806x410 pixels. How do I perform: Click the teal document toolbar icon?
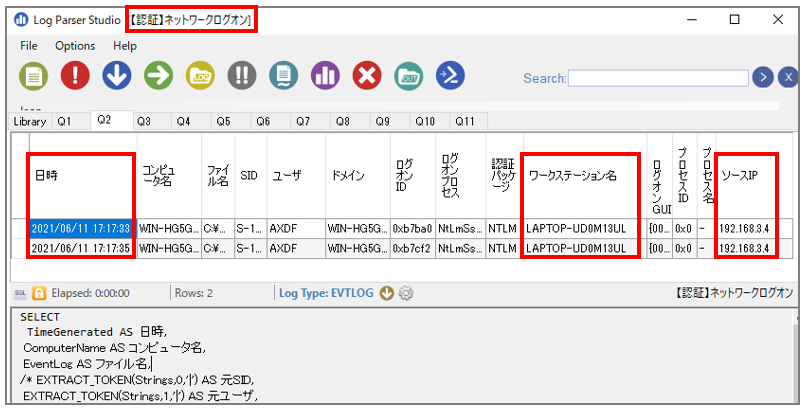pos(283,76)
